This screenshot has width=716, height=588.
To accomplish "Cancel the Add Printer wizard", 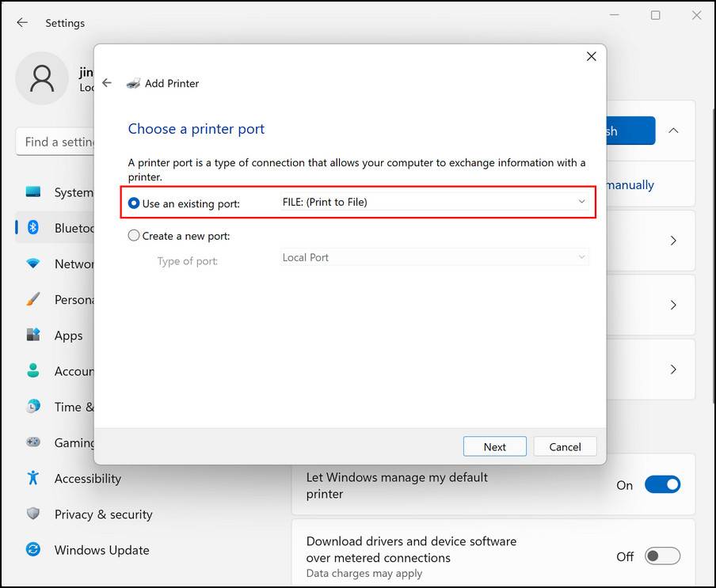I will point(565,446).
